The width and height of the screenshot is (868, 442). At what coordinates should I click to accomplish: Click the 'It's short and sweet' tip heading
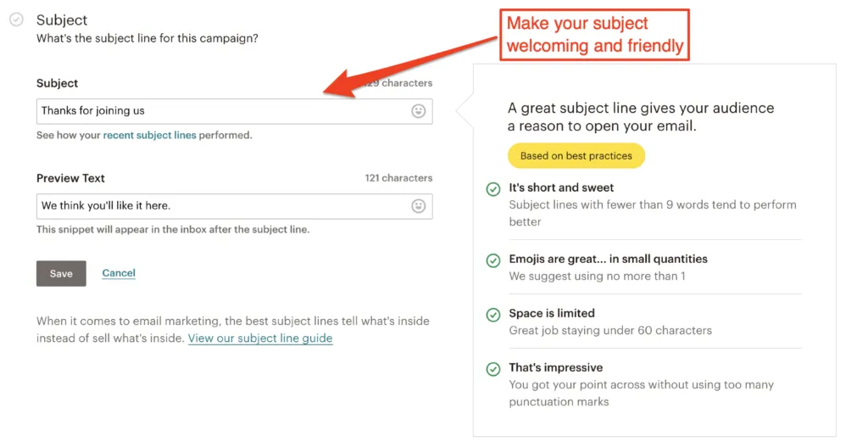(561, 187)
